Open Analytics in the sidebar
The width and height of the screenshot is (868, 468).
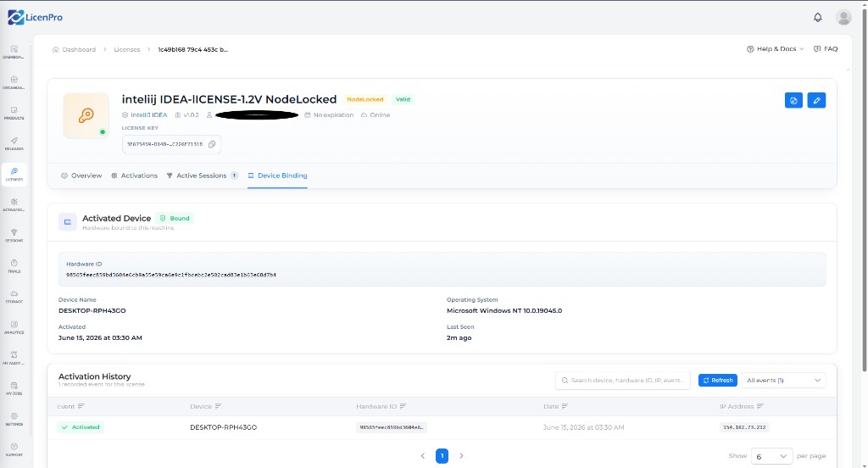[14, 327]
